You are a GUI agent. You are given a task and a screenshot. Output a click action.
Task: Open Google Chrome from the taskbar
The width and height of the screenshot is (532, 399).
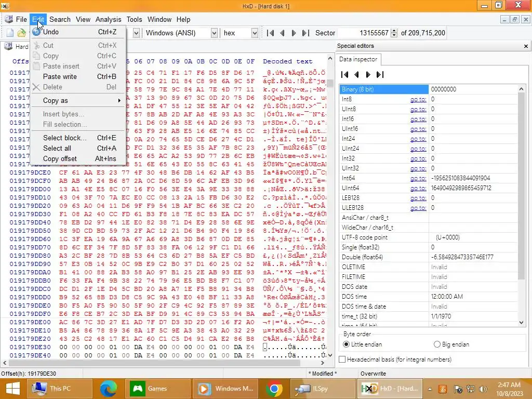[274, 389]
